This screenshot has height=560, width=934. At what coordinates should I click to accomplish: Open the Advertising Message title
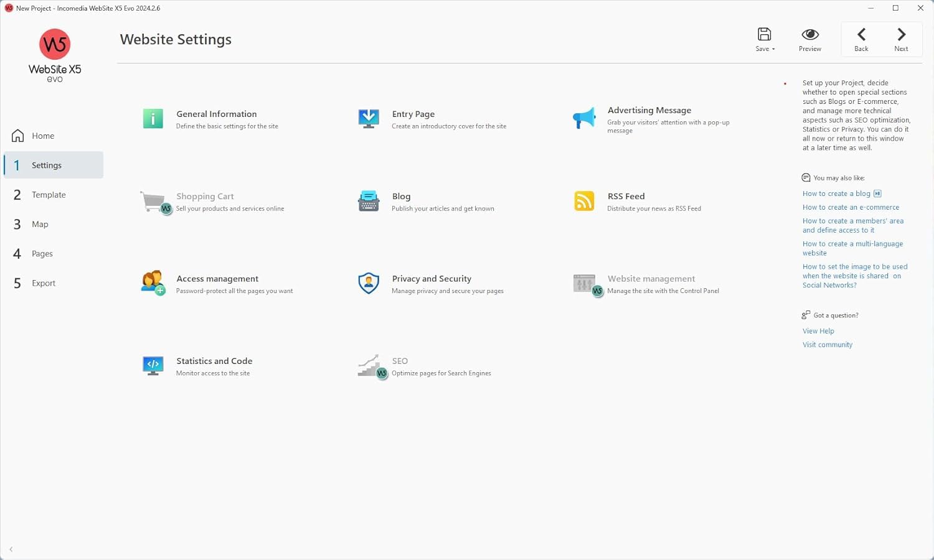(x=649, y=110)
